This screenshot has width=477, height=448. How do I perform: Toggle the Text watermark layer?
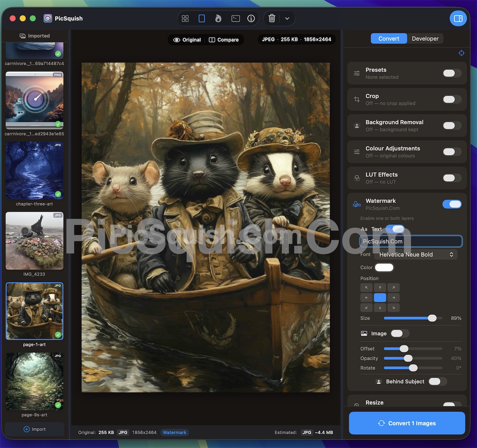click(395, 229)
